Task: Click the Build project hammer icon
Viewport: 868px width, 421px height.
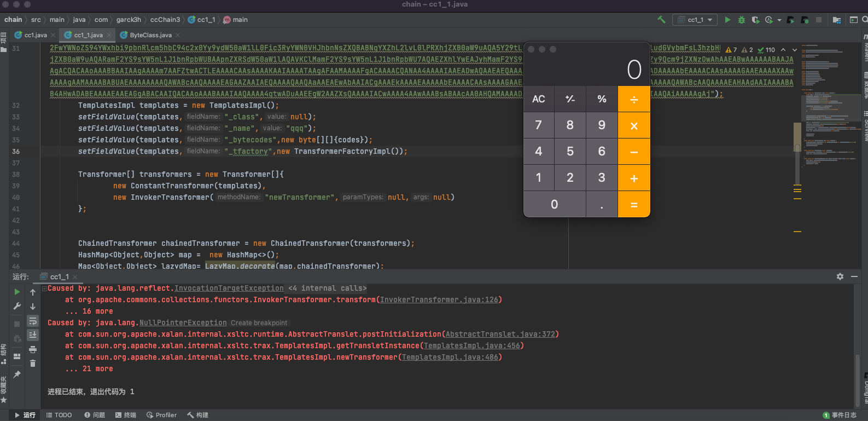Action: (661, 20)
